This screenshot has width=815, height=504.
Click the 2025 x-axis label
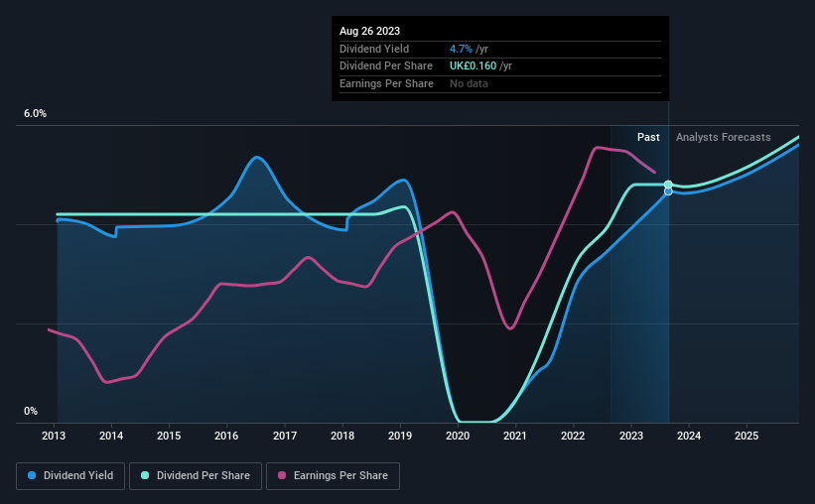pyautogui.click(x=747, y=436)
